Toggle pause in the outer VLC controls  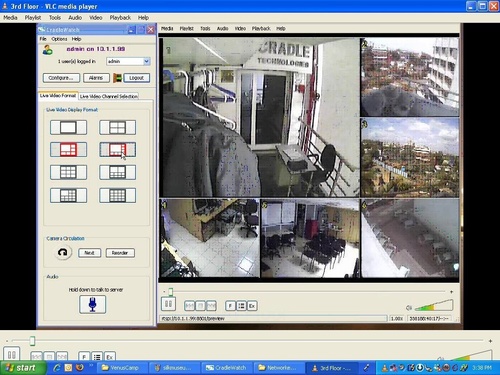click(12, 354)
